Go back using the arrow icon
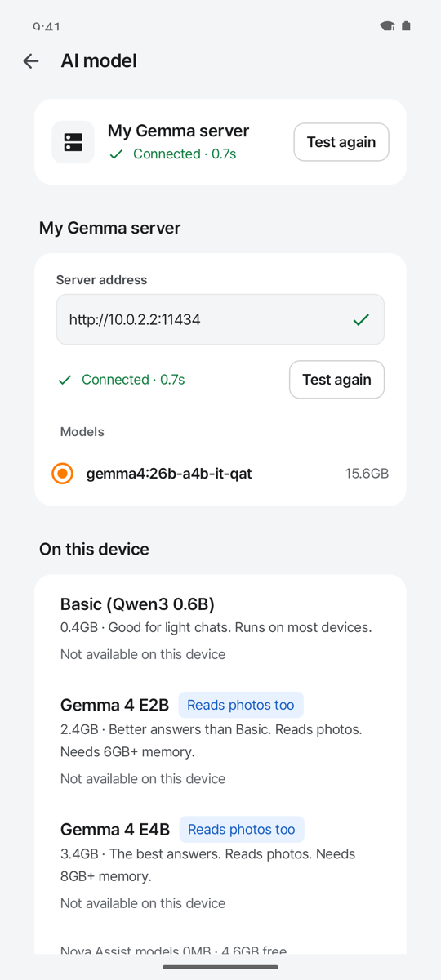 click(31, 60)
